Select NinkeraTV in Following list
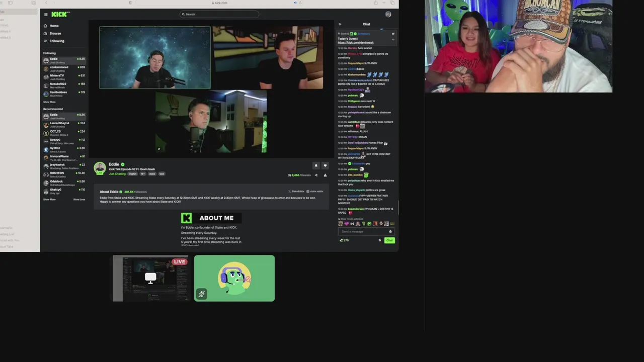644x362 pixels. click(64, 77)
